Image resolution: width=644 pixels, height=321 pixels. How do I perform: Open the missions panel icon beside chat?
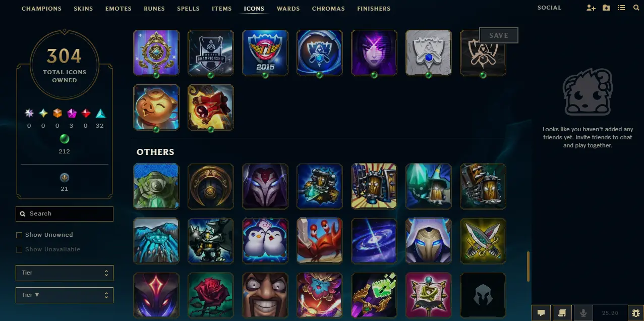click(562, 313)
